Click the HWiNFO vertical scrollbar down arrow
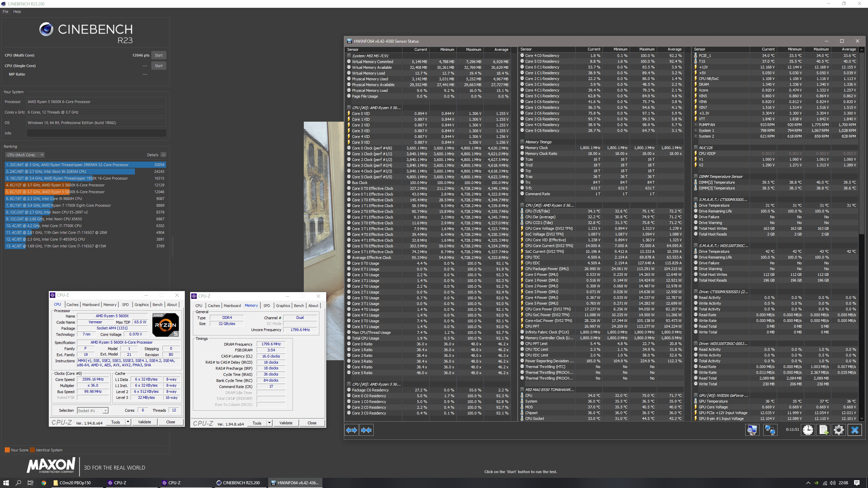The height and width of the screenshot is (488, 868). pyautogui.click(x=862, y=419)
